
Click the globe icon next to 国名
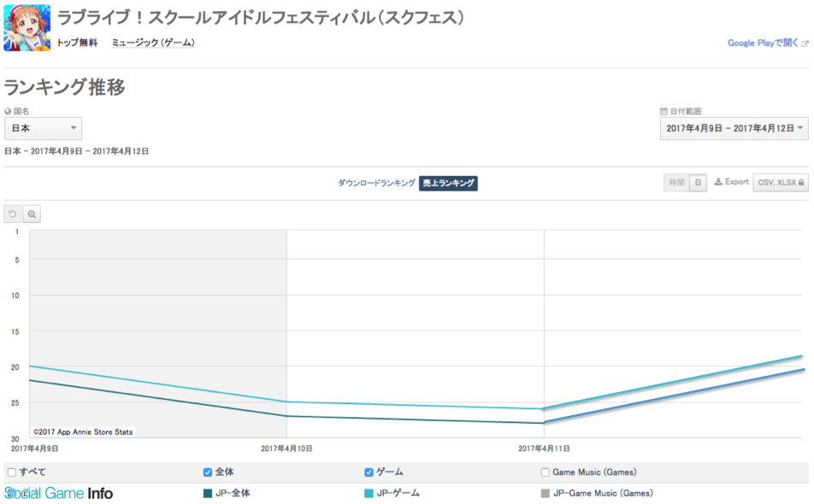pos(8,111)
